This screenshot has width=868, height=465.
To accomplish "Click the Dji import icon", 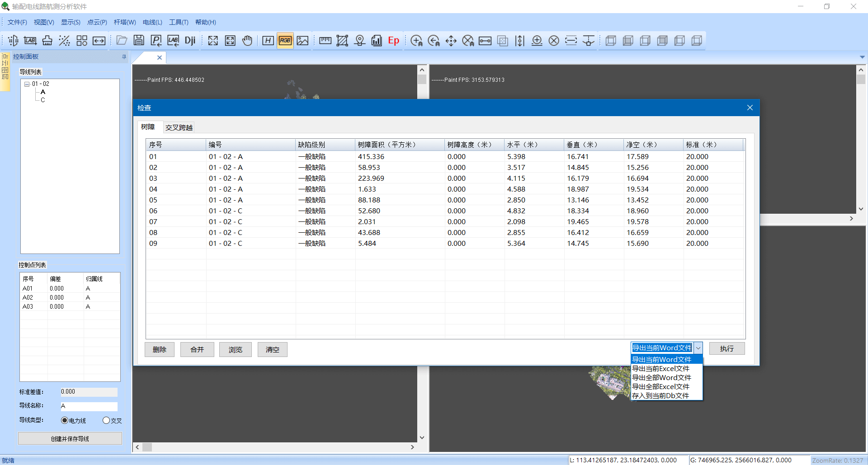I will click(x=190, y=40).
